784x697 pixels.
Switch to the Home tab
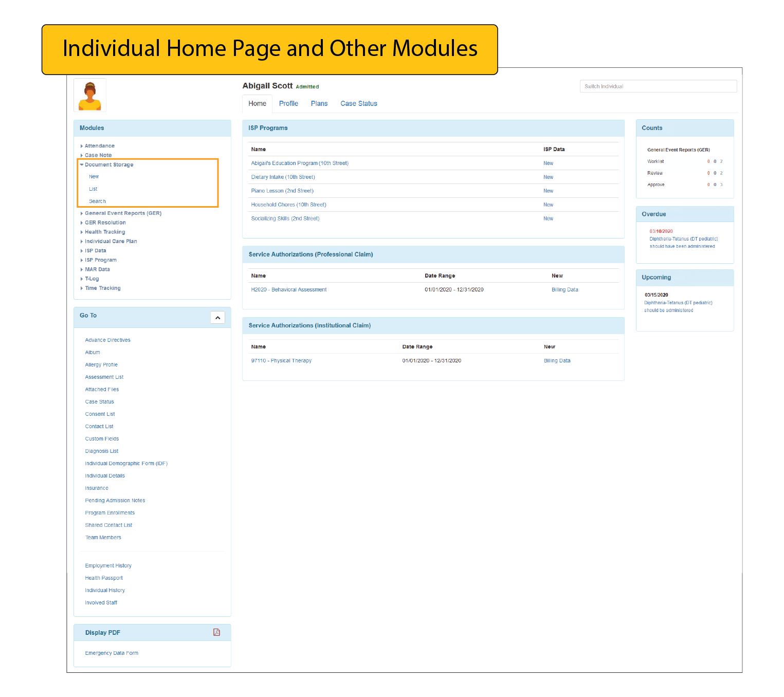pos(257,103)
